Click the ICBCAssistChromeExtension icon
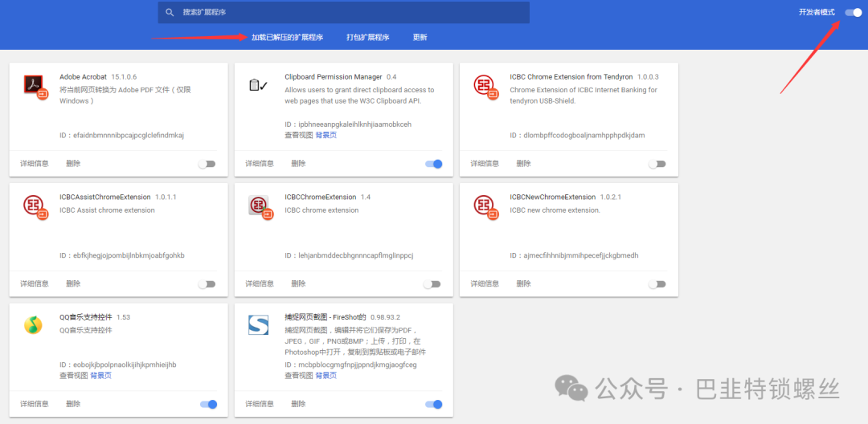 pyautogui.click(x=36, y=207)
